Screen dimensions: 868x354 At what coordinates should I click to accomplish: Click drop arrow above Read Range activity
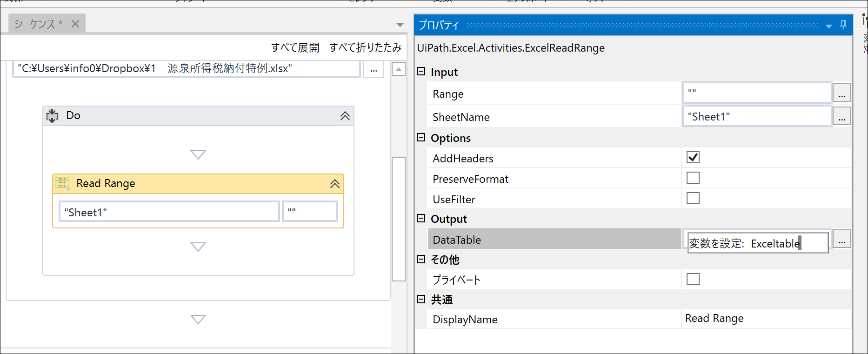click(198, 155)
